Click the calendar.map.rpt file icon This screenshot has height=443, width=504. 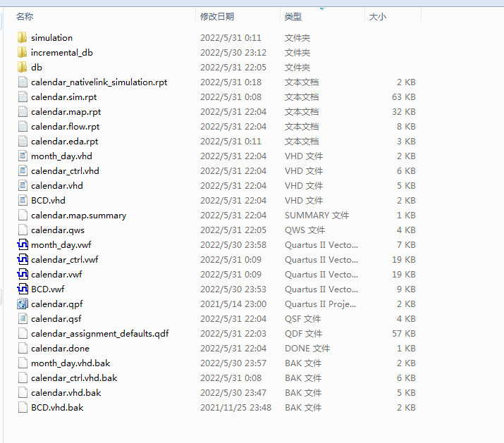(23, 111)
